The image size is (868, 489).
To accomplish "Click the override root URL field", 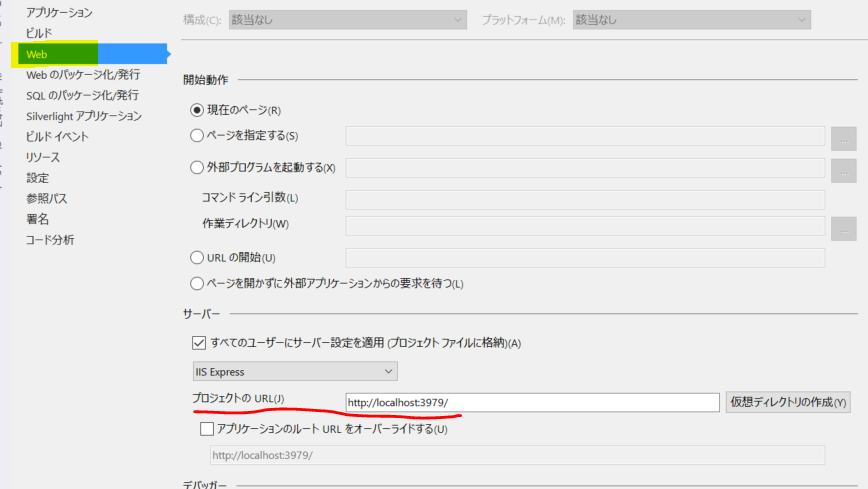I will 518,455.
